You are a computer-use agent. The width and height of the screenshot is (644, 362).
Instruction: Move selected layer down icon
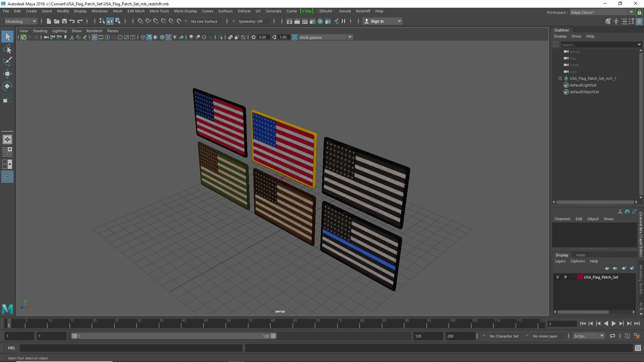[x=615, y=268]
